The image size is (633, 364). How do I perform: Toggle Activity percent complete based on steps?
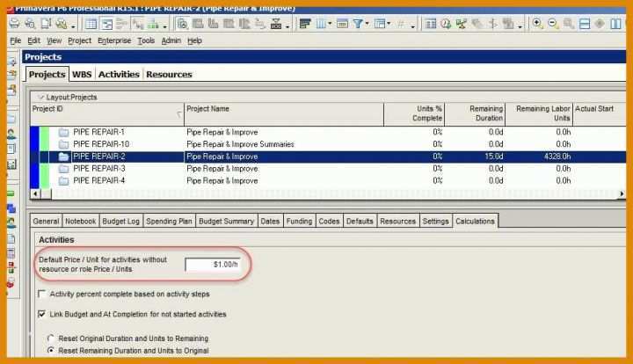coord(42,294)
